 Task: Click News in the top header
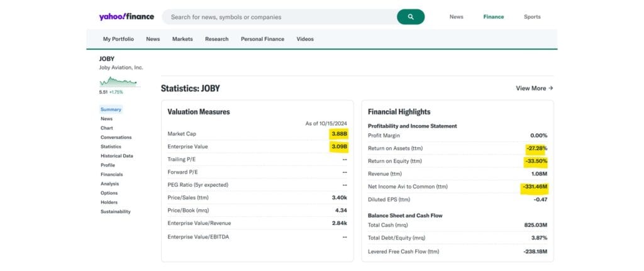tap(456, 17)
